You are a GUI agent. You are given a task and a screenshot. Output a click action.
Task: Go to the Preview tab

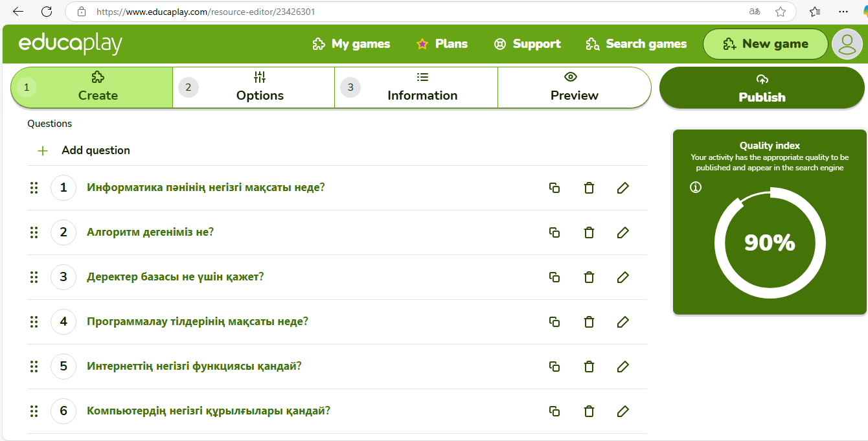(574, 87)
